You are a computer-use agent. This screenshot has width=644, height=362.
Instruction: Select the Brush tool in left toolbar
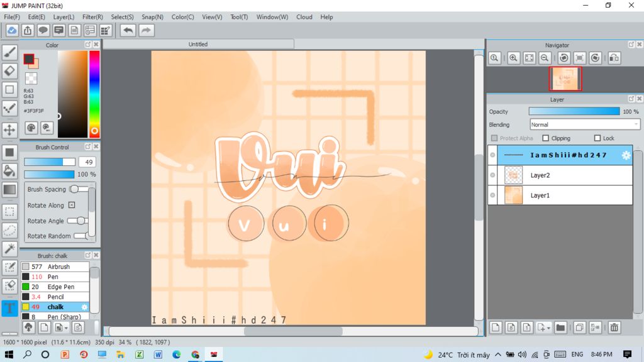pyautogui.click(x=9, y=53)
